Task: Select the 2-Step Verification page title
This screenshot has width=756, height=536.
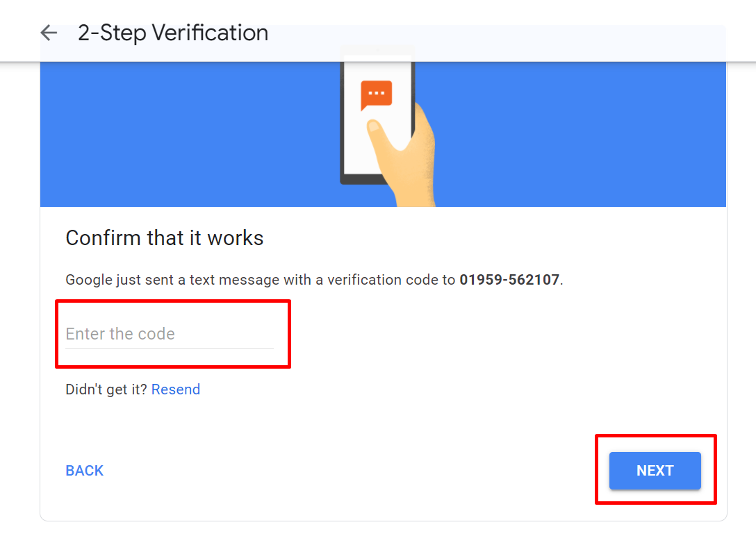Action: (173, 33)
